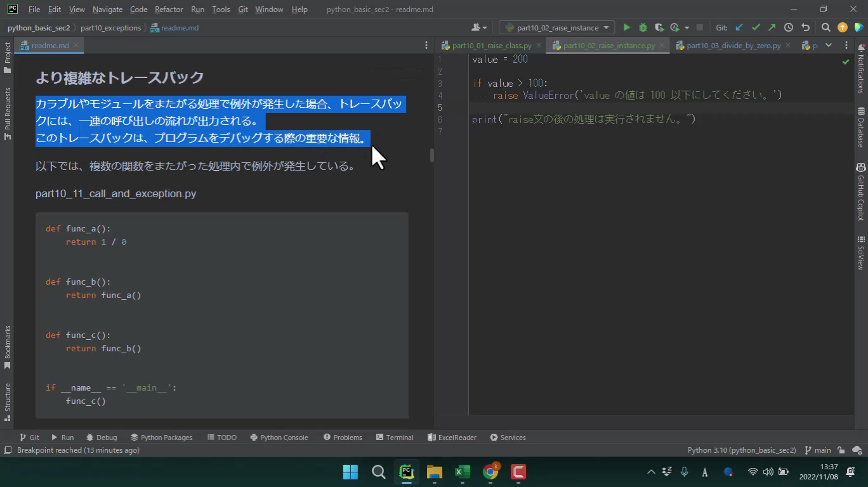Open the Terminal tool window
Image resolution: width=868 pixels, height=487 pixels.
[394, 438]
